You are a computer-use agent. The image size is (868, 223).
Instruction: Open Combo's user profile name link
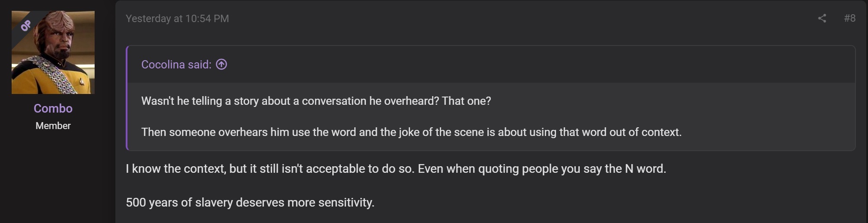tap(53, 108)
